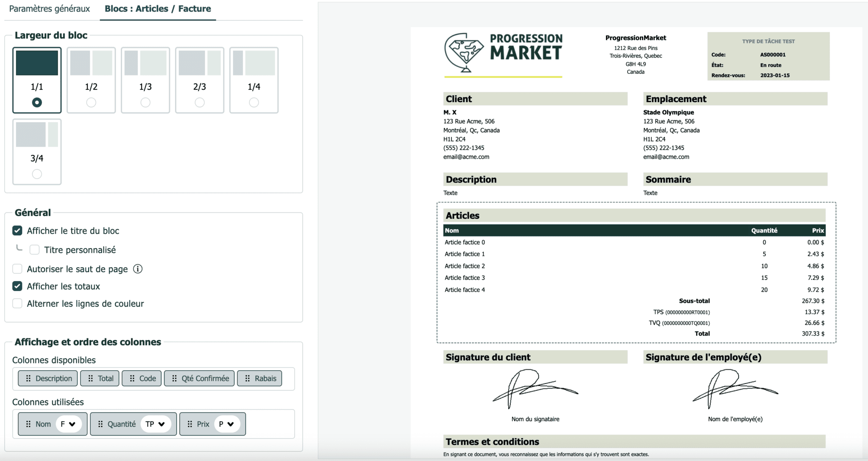
Task: Click the Articles block in the invoice preview
Action: (x=636, y=272)
